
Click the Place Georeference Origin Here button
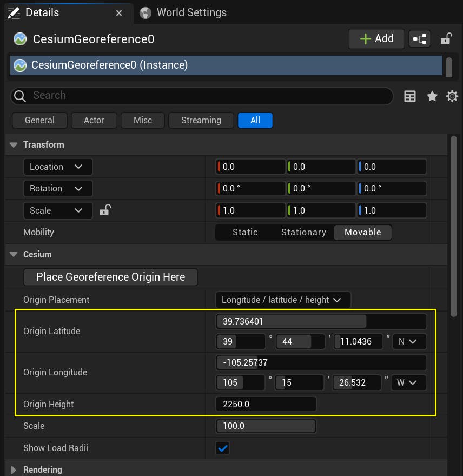tap(110, 277)
